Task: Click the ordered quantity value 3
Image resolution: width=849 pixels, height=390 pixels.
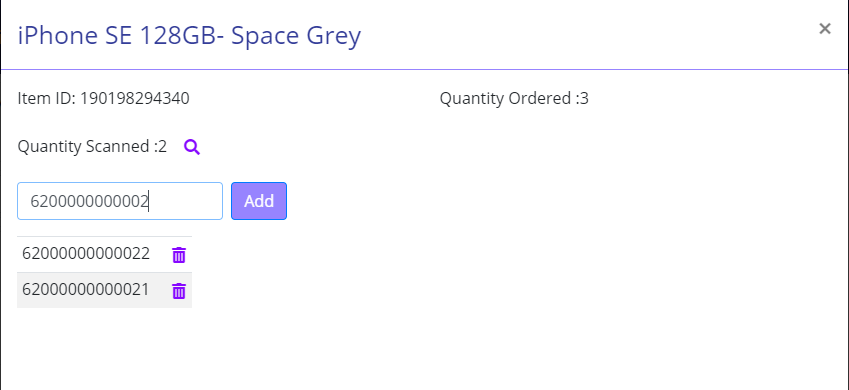Action: [584, 99]
